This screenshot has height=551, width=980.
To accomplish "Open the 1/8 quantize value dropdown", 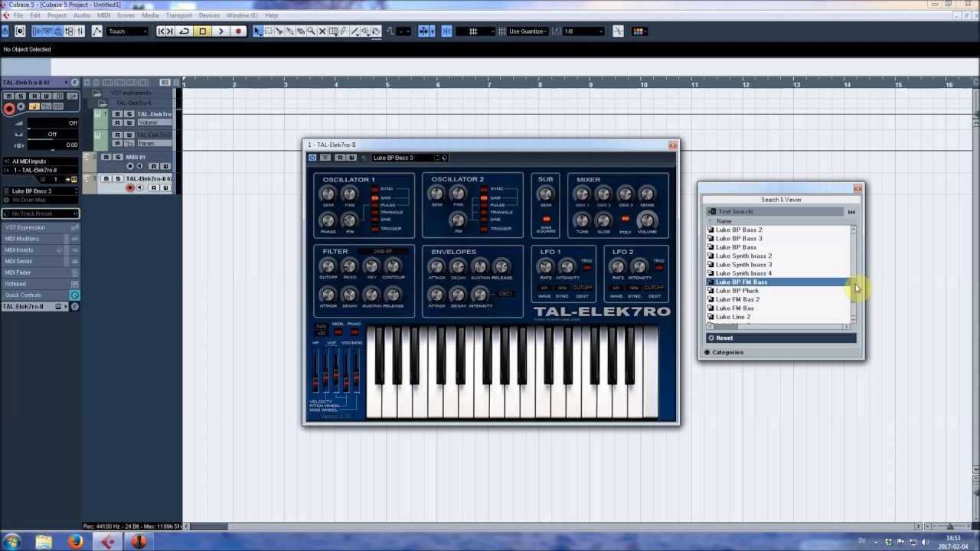I will point(583,31).
